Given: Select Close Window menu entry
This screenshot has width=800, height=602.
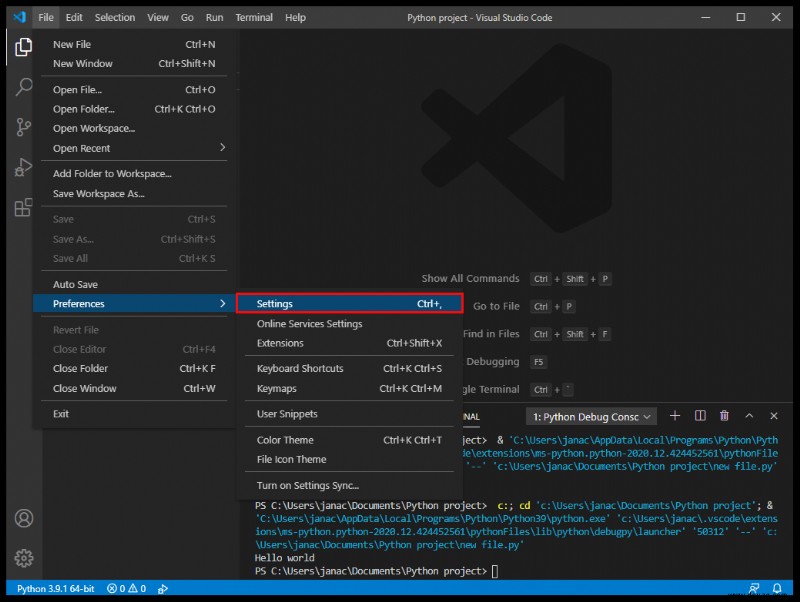Looking at the screenshot, I should 135,388.
